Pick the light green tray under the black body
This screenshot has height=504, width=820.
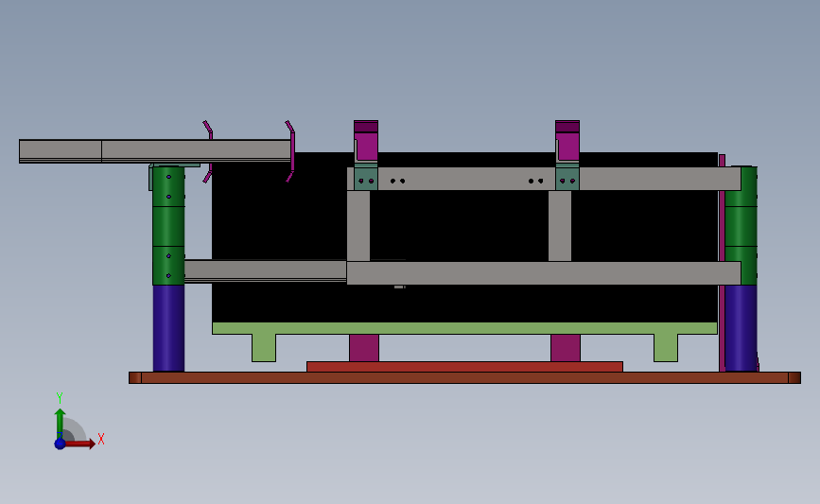pos(464,328)
